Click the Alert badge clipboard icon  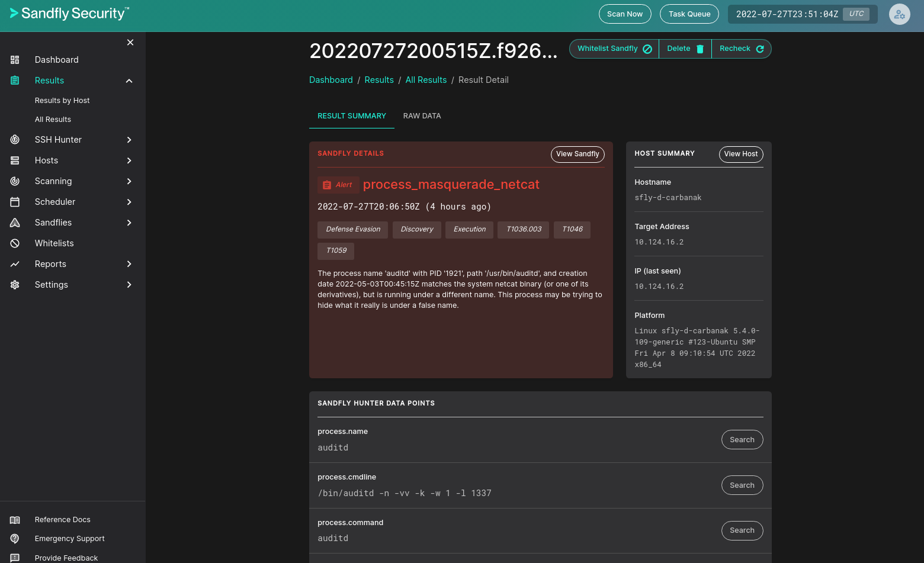327,185
